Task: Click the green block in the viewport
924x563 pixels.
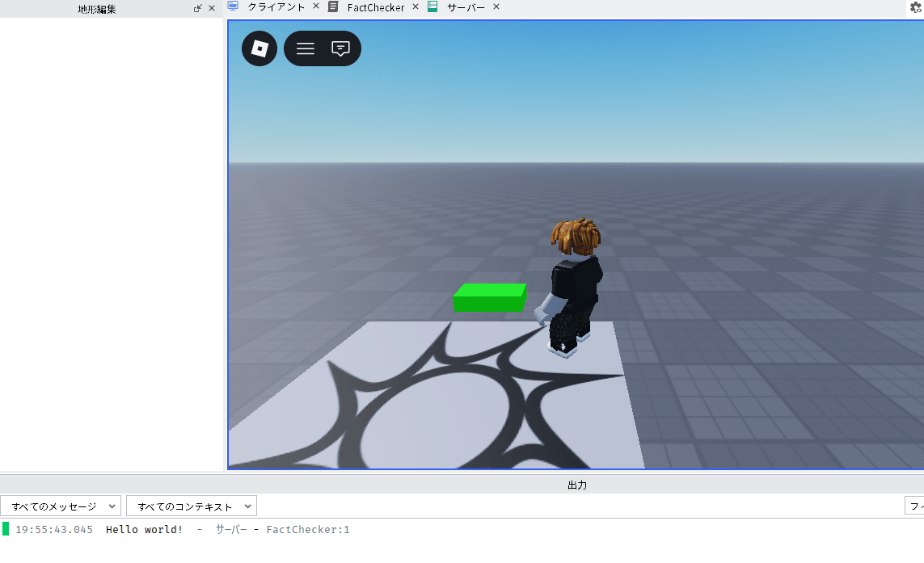Action: click(x=490, y=297)
